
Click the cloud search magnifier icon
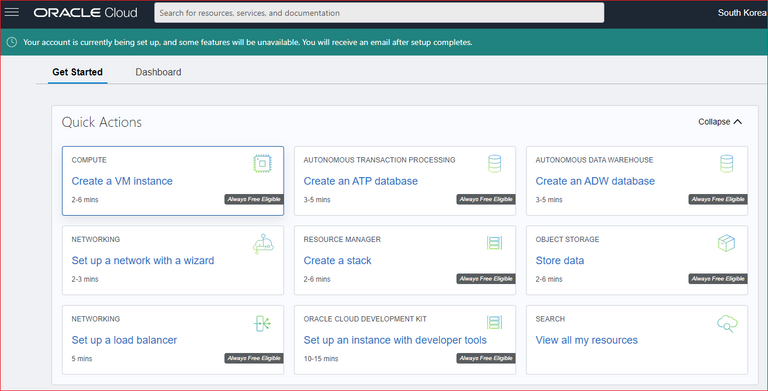[727, 324]
